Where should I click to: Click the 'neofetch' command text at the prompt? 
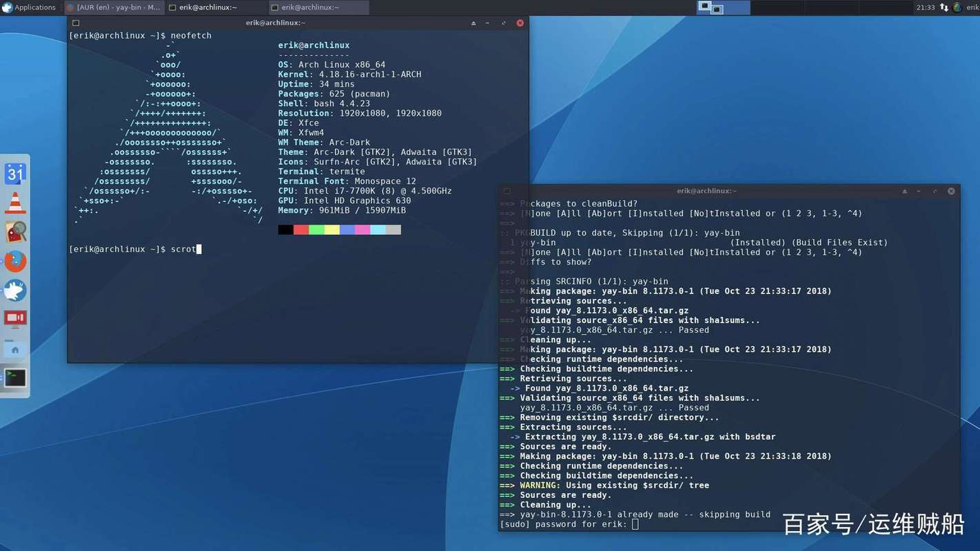[x=191, y=36]
